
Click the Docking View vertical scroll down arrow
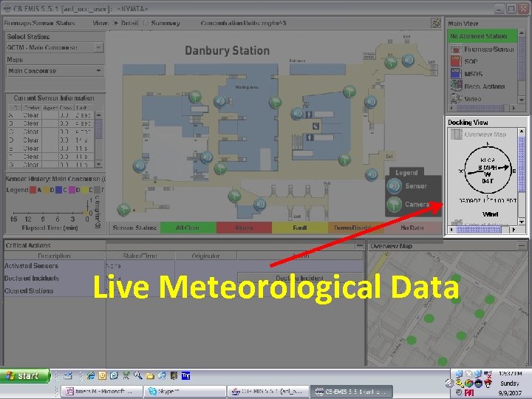(522, 222)
